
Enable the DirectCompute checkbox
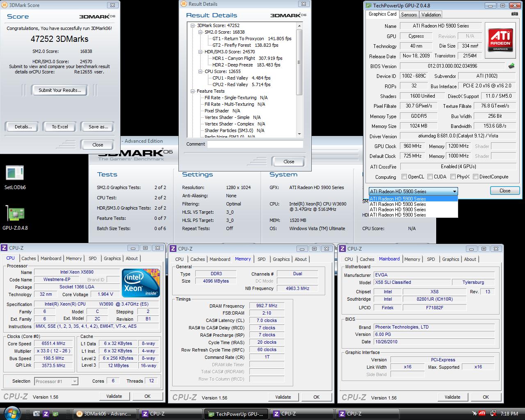pyautogui.click(x=475, y=177)
